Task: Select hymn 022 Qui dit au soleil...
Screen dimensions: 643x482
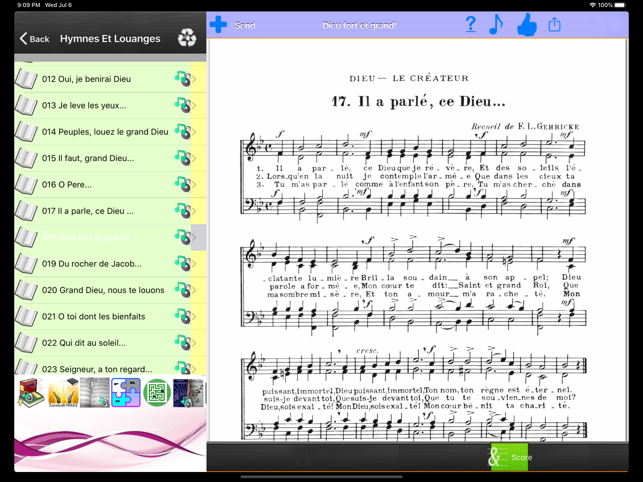Action: (x=110, y=343)
